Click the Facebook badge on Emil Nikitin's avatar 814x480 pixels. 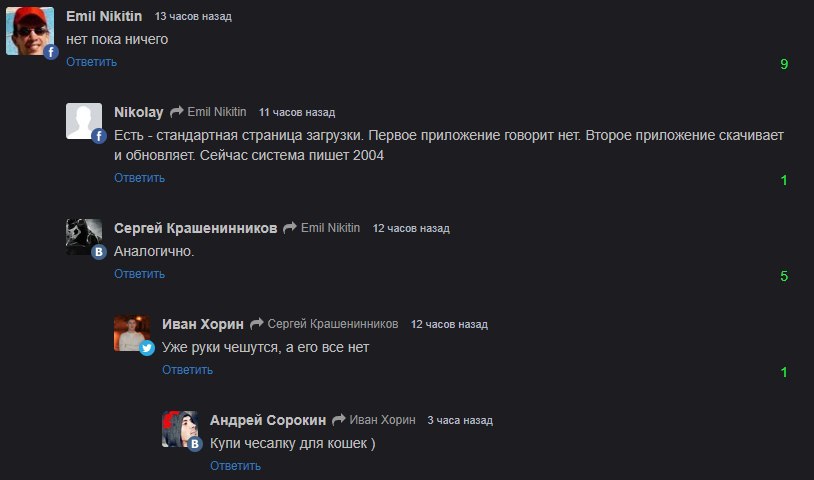tap(51, 52)
